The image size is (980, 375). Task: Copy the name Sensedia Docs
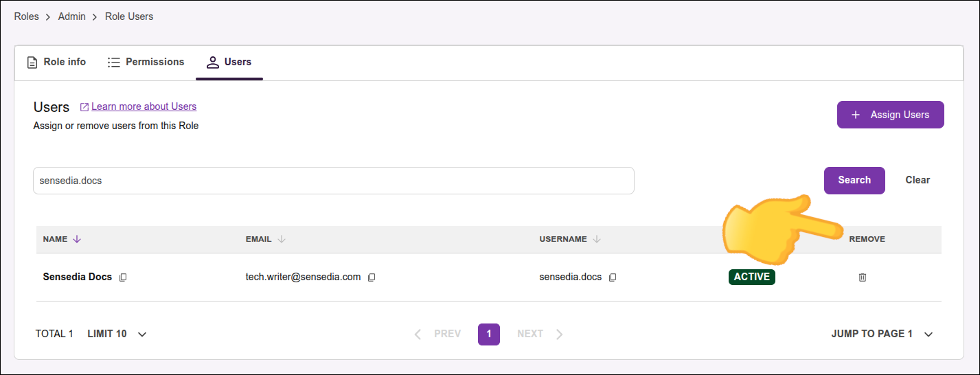123,277
